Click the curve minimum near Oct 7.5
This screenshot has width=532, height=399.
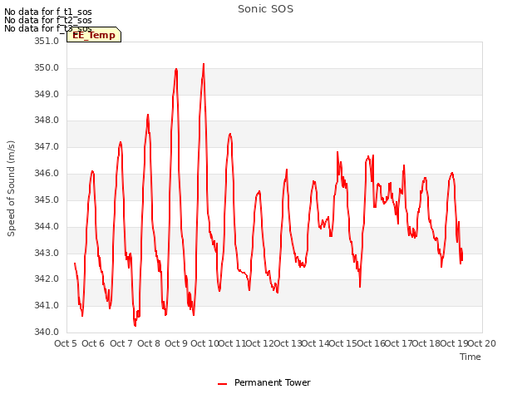(x=135, y=325)
